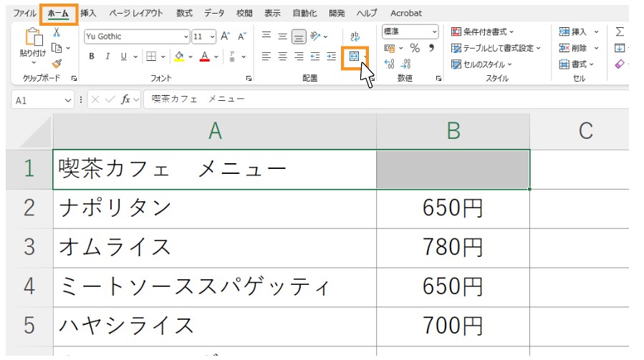
Task: Cancel formula entry X icon
Action: [x=95, y=99]
